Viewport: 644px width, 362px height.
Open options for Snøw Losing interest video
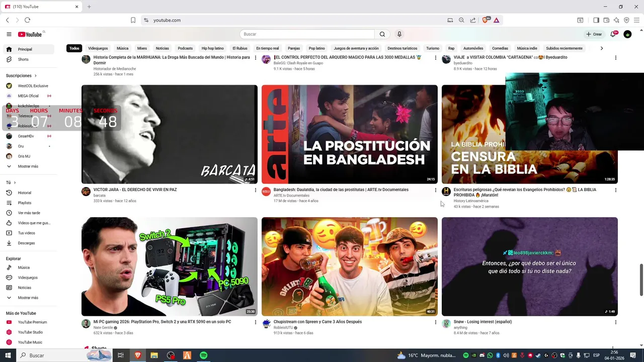(615, 322)
